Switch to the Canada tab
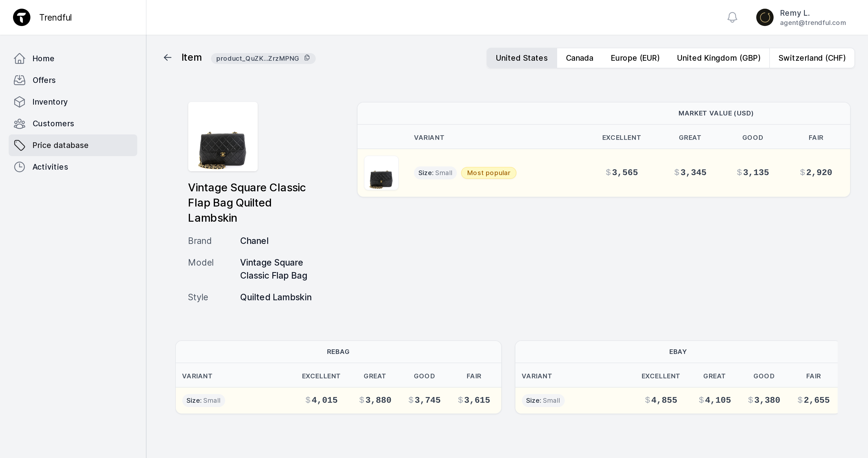Viewport: 868px width, 458px height. pyautogui.click(x=579, y=58)
